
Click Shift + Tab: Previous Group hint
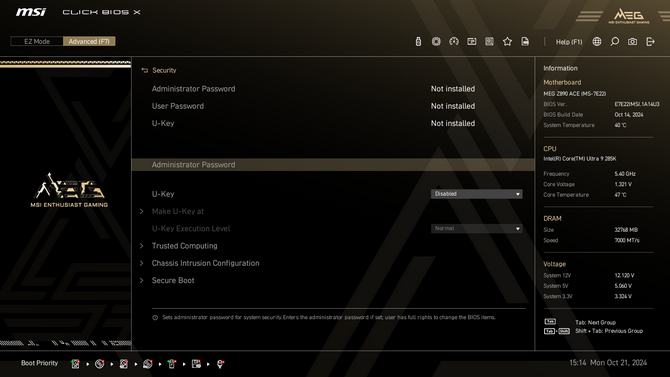tap(609, 331)
